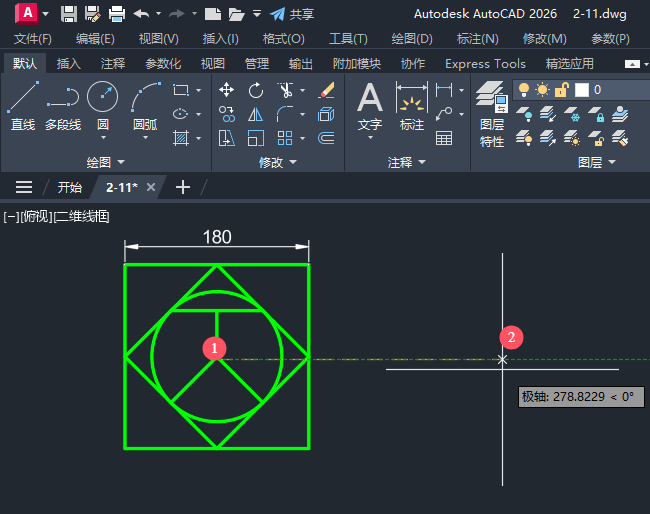
Task: Open the 编辑(E) menu
Action: [x=95, y=39]
